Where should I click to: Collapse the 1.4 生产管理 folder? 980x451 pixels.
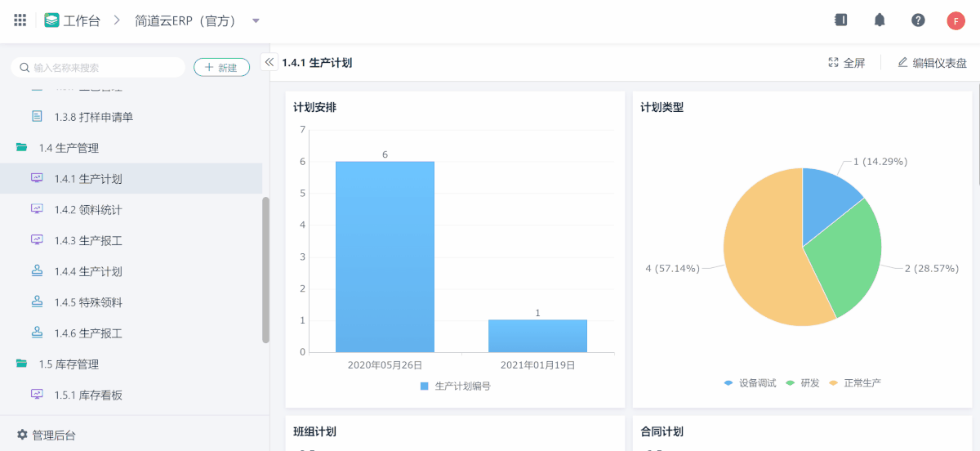[21, 148]
